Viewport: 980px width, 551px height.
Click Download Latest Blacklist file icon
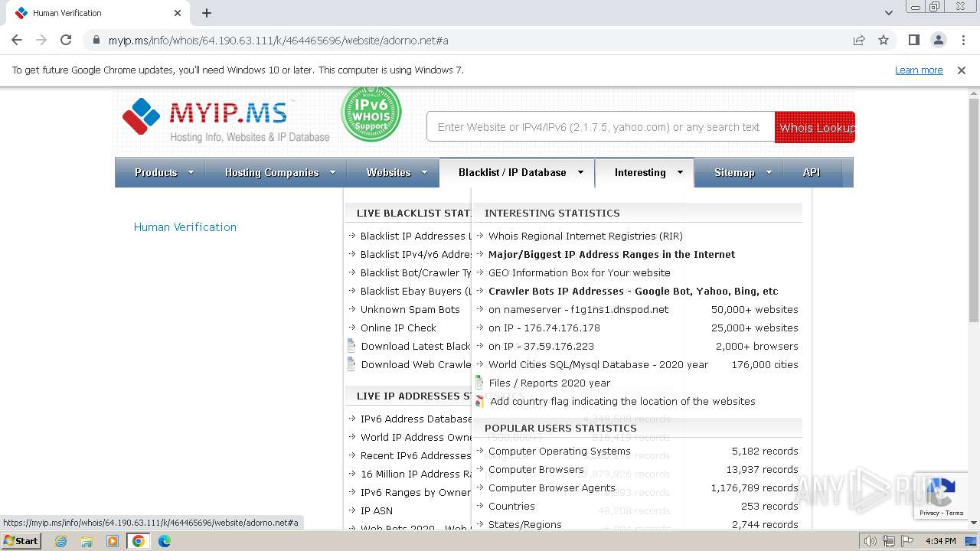click(x=351, y=346)
